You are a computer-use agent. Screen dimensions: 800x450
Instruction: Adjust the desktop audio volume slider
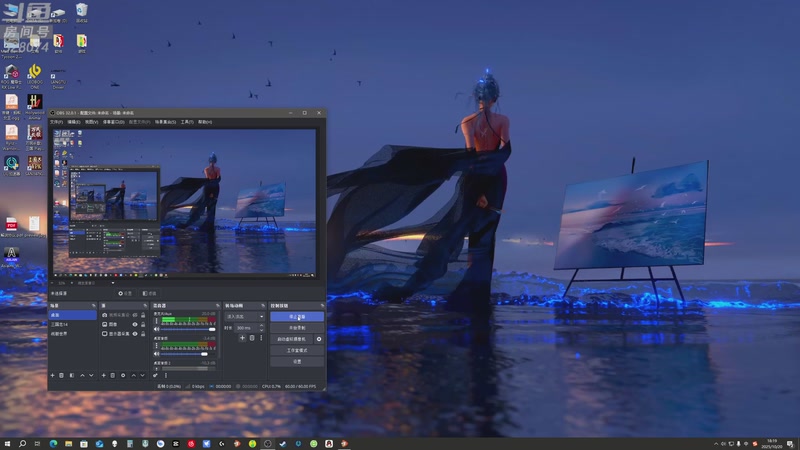[188, 354]
